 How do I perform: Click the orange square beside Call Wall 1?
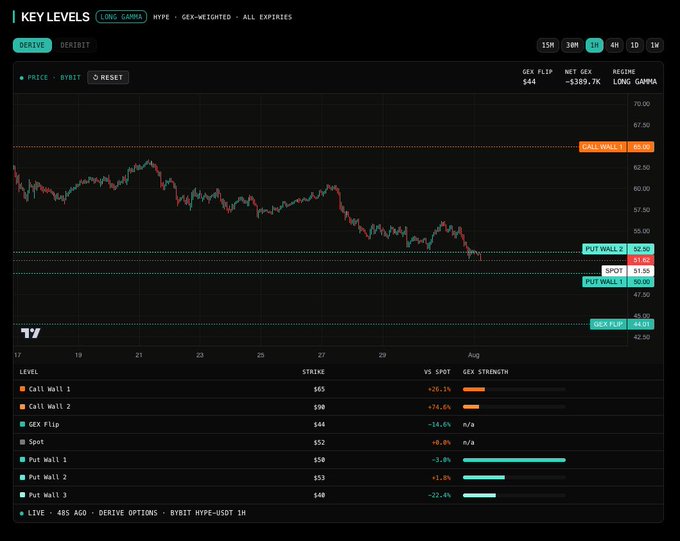(22, 389)
